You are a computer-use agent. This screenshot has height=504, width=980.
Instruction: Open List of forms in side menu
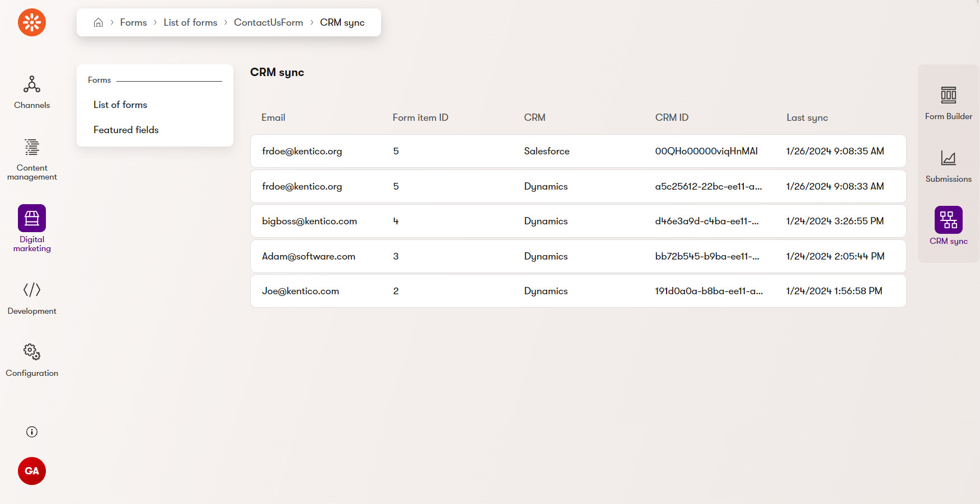120,105
